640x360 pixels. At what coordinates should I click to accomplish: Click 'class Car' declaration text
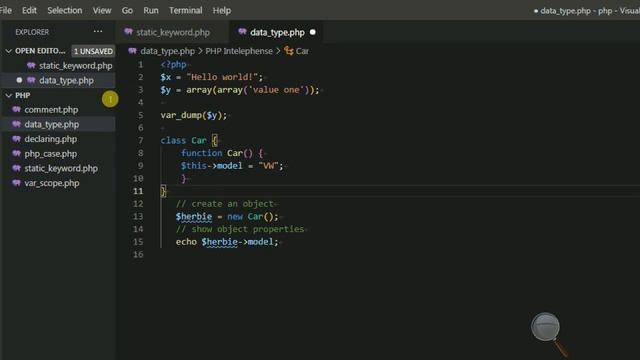tap(183, 141)
